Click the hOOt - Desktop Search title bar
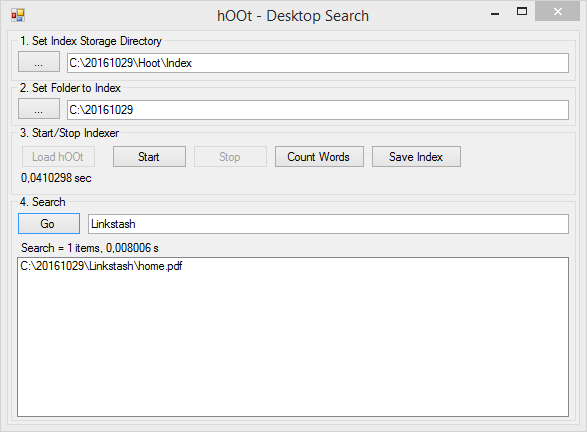This screenshot has height=432, width=587. pyautogui.click(x=293, y=16)
